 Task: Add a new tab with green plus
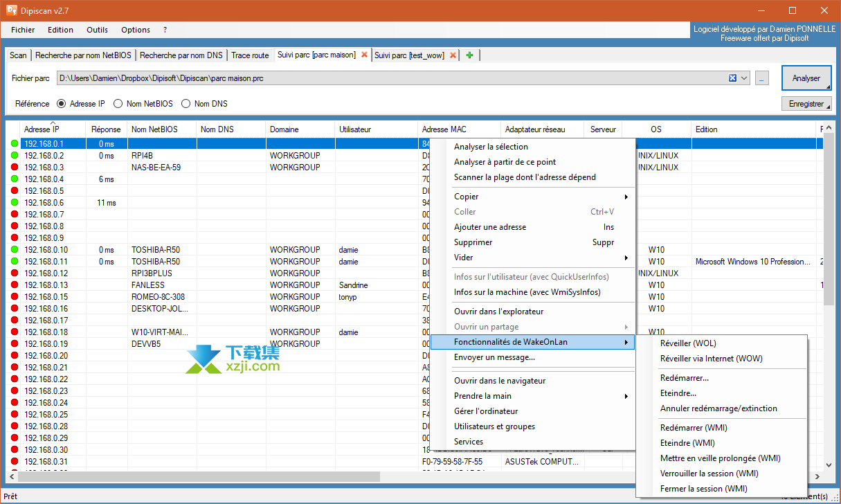pyautogui.click(x=470, y=55)
